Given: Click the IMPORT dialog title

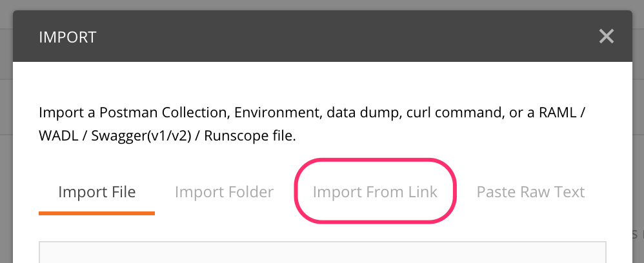Looking at the screenshot, I should point(68,37).
